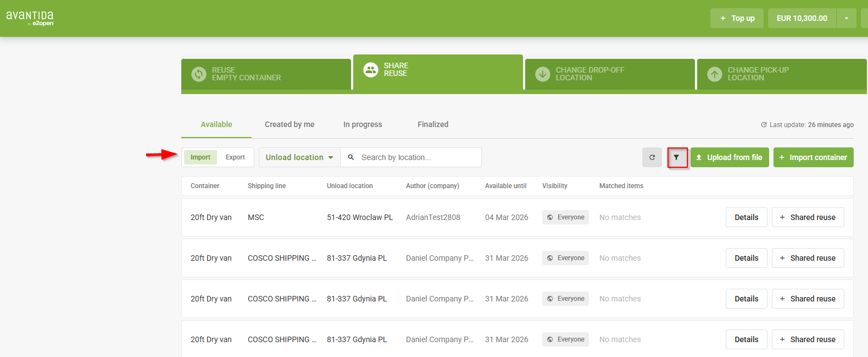Click the refresh list icon button
The image size is (868, 357).
(x=652, y=157)
